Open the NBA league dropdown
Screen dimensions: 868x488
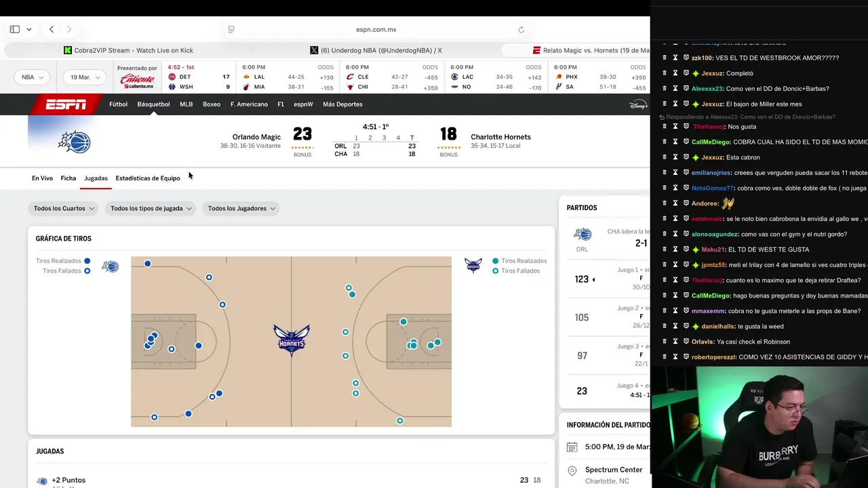(x=32, y=77)
